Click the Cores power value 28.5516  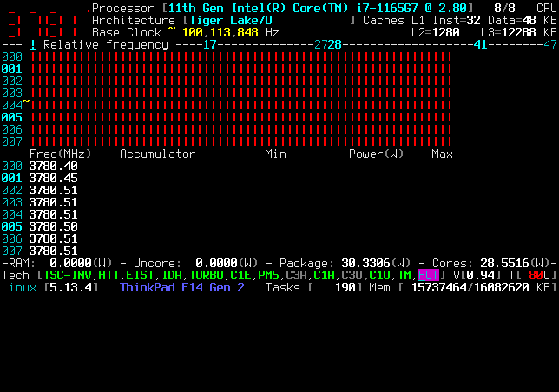tap(504, 263)
